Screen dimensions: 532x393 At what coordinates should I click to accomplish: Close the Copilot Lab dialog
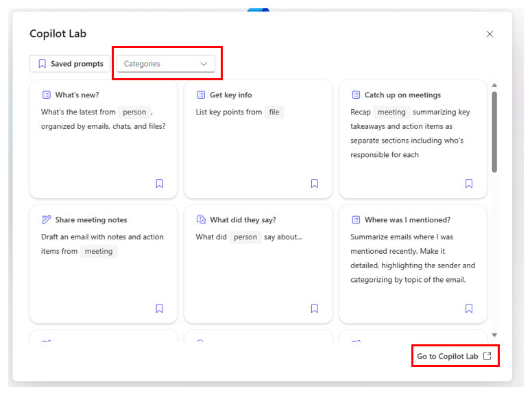[489, 34]
